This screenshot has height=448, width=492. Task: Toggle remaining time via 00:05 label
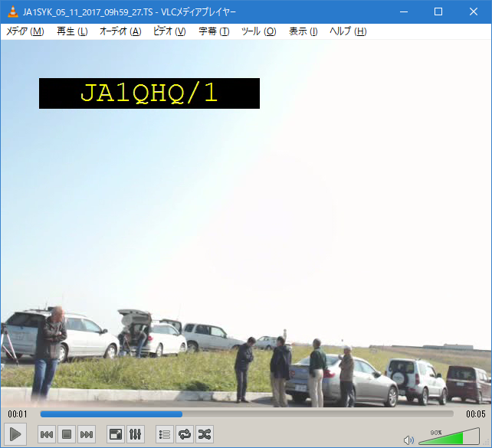(476, 414)
